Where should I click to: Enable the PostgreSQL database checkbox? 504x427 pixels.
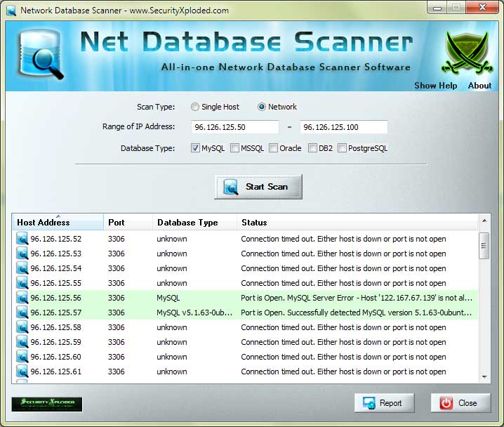pyautogui.click(x=343, y=148)
